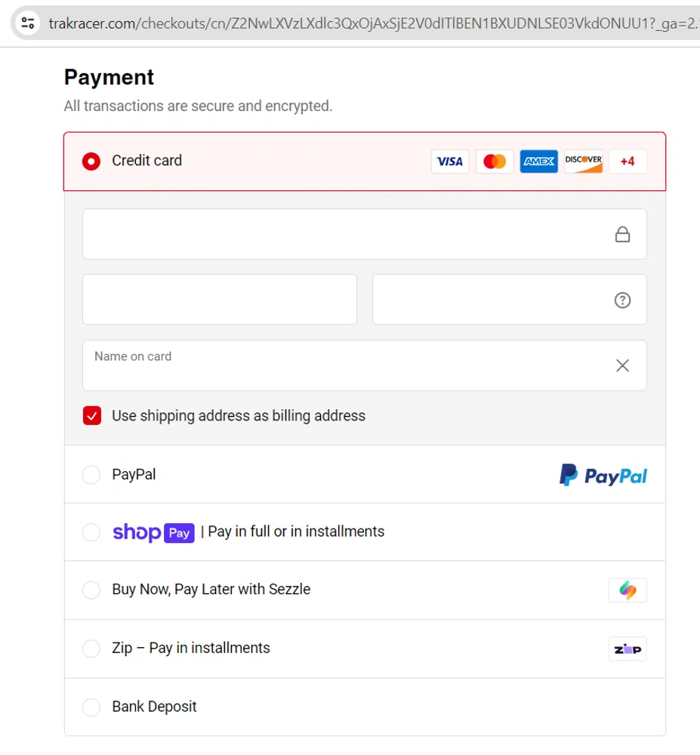Uncheck use shipping address as billing address

click(91, 415)
